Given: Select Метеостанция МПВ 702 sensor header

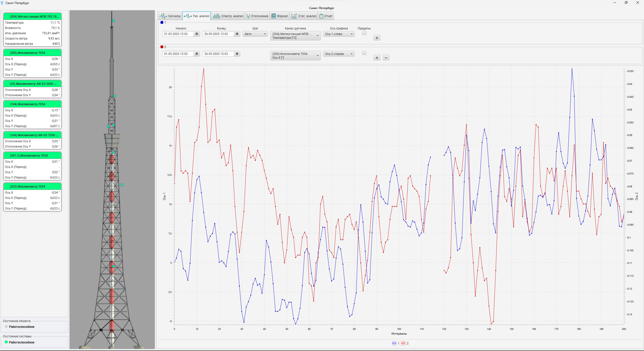Looking at the screenshot, I should tap(32, 17).
